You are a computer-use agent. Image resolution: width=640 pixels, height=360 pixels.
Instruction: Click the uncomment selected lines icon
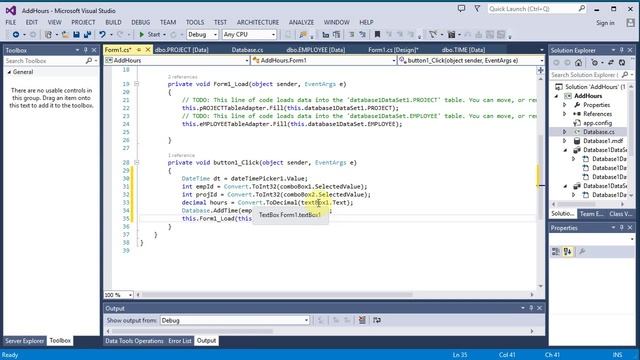(x=362, y=35)
